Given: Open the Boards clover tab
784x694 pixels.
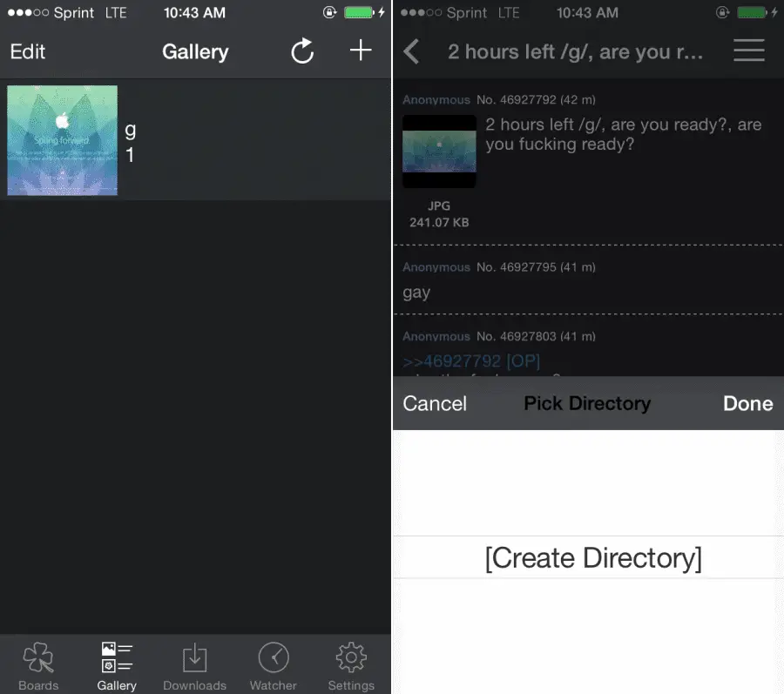Looking at the screenshot, I should pyautogui.click(x=38, y=666).
